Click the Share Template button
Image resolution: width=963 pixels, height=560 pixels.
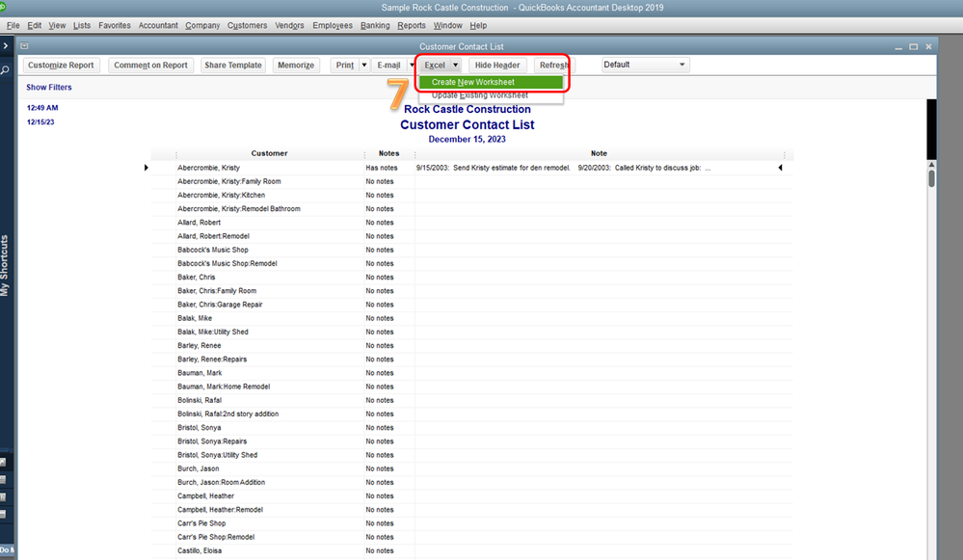232,66
